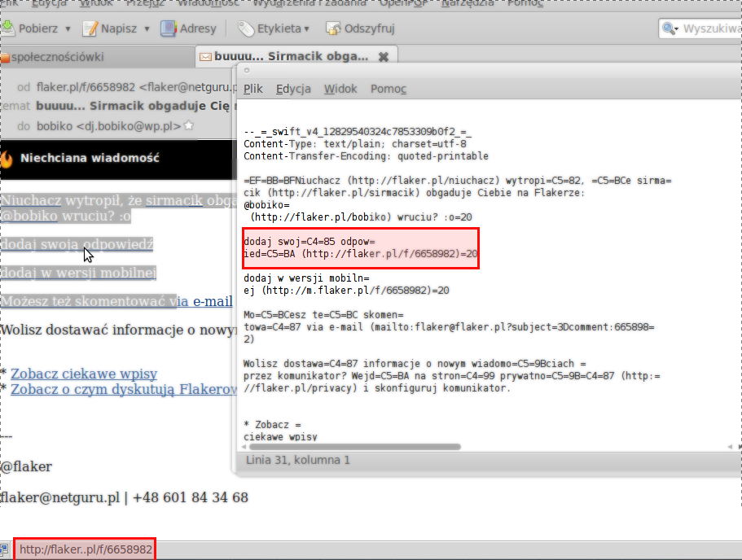The height and width of the screenshot is (560, 742).
Task: Switch to the społecznościówki tab
Action: [x=57, y=57]
